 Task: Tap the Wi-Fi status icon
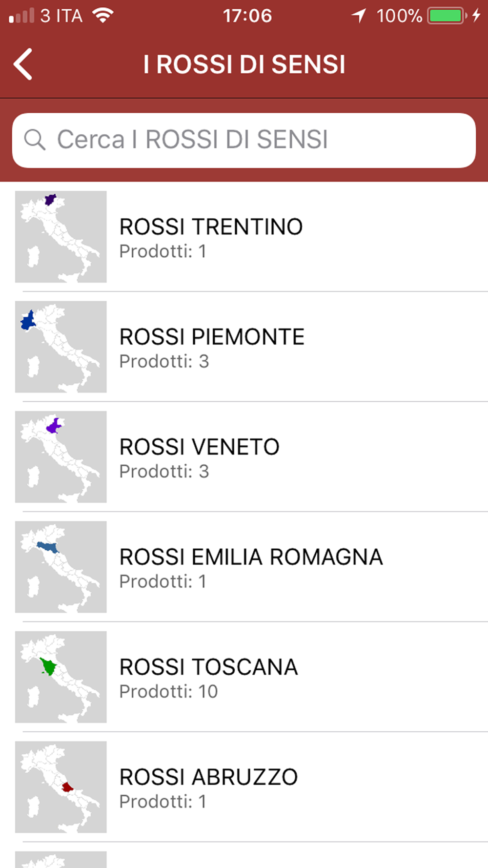[x=103, y=16]
